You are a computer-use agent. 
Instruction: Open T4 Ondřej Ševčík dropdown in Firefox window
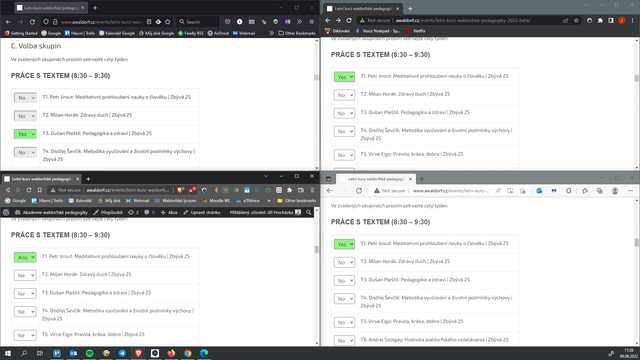[x=25, y=152]
